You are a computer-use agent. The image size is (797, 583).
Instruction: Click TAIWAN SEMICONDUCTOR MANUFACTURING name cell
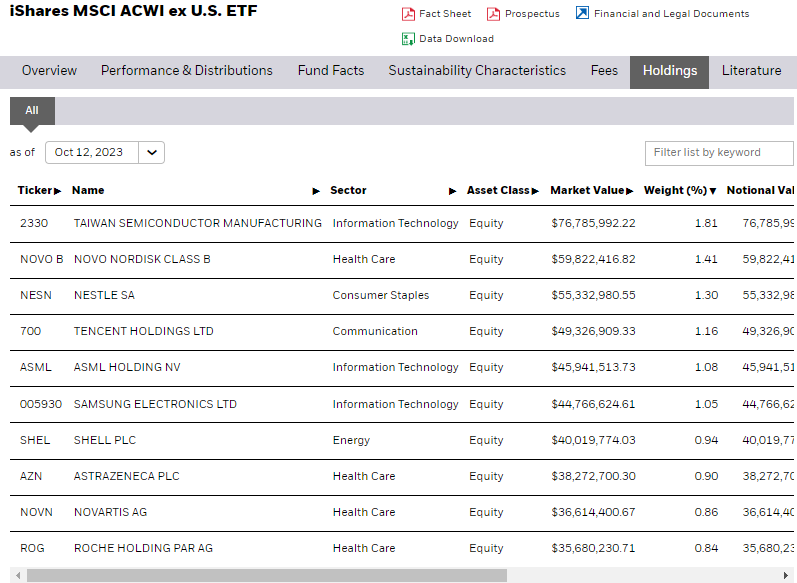(198, 223)
